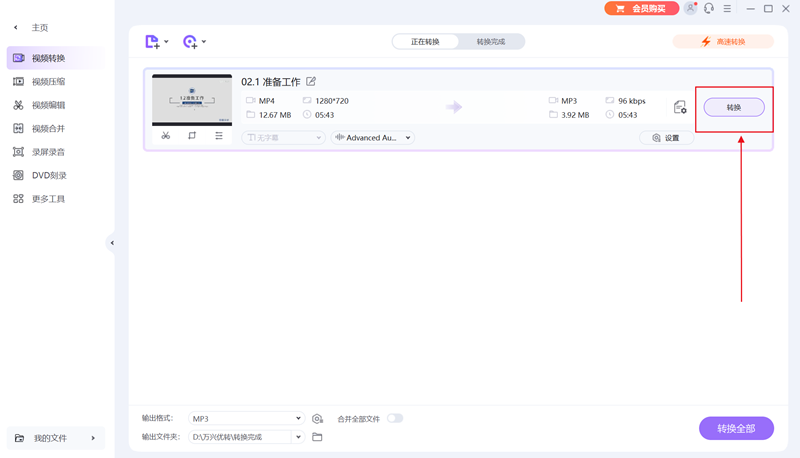Click the 96 kbps bitrate value
The width and height of the screenshot is (800, 458).
click(632, 101)
